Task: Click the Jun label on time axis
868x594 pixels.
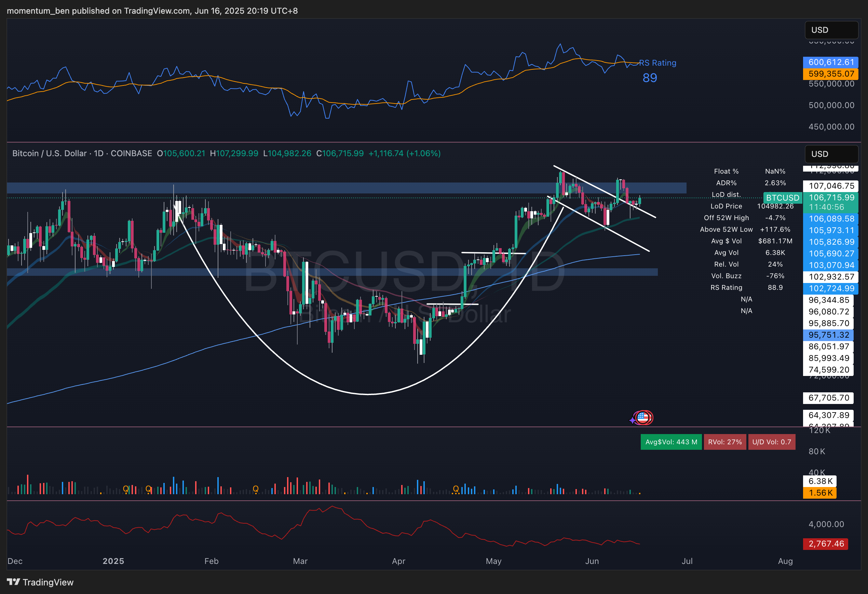Action: 592,561
